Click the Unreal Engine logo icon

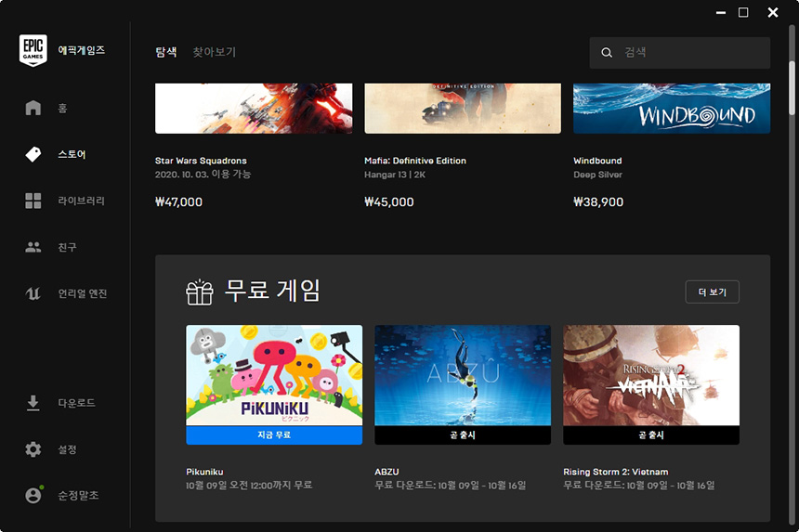point(33,293)
